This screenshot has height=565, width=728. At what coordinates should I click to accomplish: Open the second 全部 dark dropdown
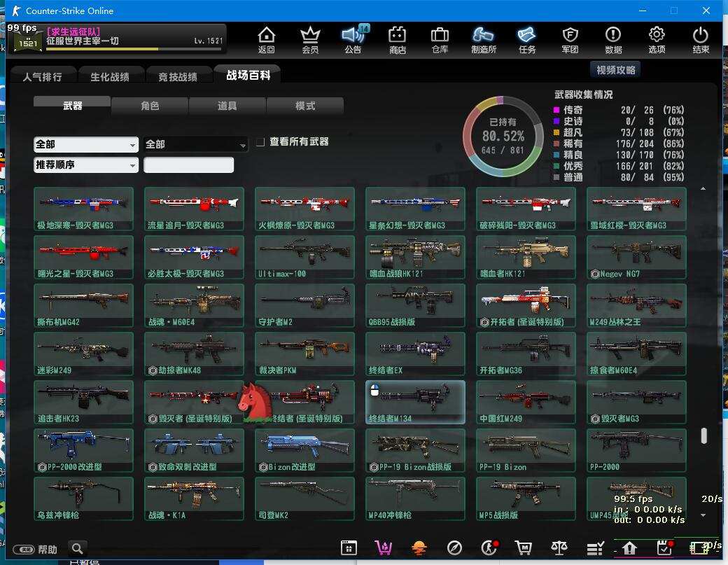195,144
